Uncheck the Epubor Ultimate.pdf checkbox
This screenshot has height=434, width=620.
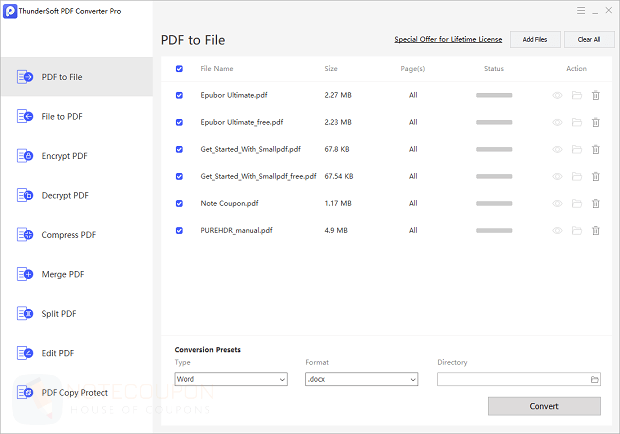tap(179, 95)
